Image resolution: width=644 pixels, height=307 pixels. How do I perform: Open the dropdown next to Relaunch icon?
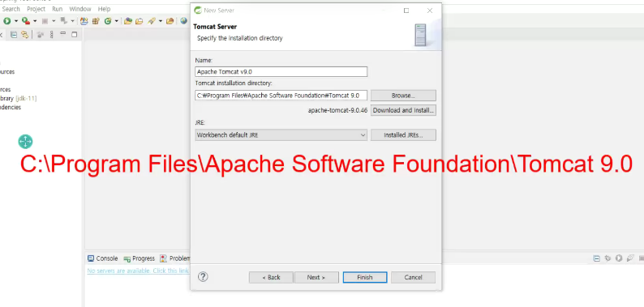(x=72, y=21)
